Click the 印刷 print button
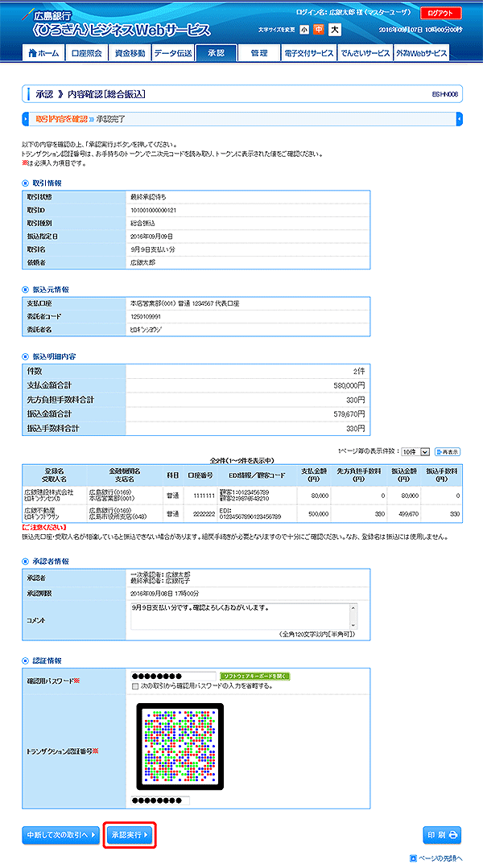 (442, 834)
